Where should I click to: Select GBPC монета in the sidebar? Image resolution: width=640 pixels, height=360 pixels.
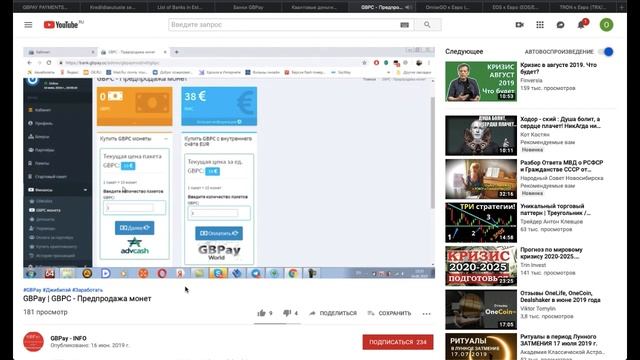48,210
